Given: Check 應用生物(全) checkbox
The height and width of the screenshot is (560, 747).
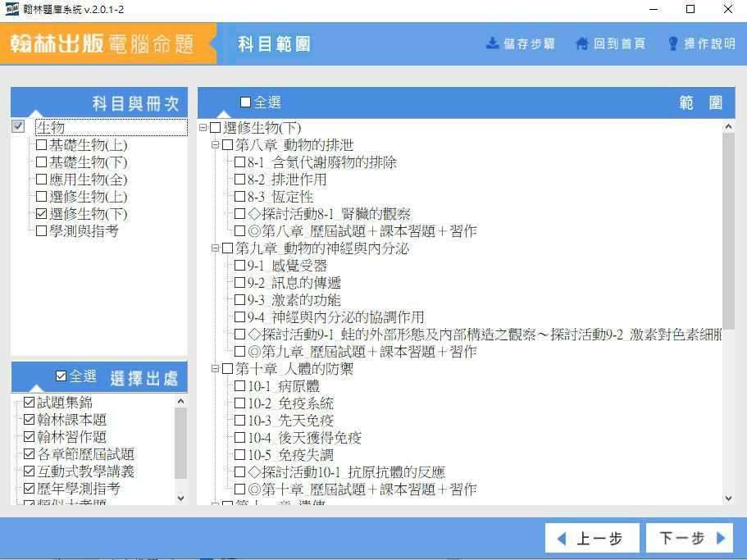Looking at the screenshot, I should tap(42, 179).
